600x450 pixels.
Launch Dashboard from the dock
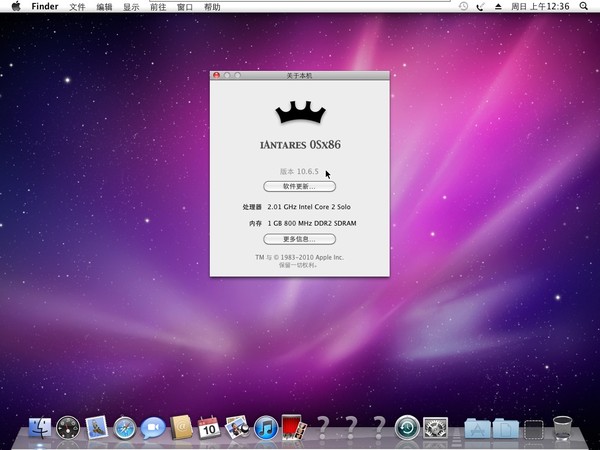[68, 430]
